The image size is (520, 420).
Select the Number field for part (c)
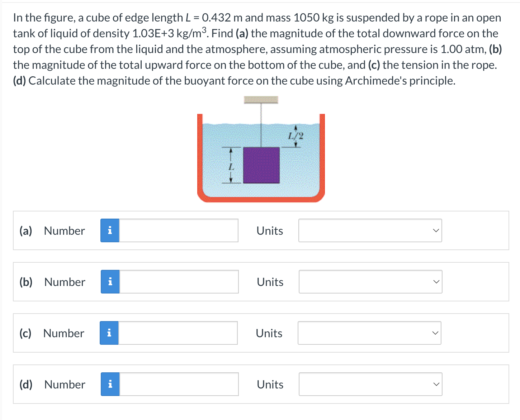pos(178,333)
